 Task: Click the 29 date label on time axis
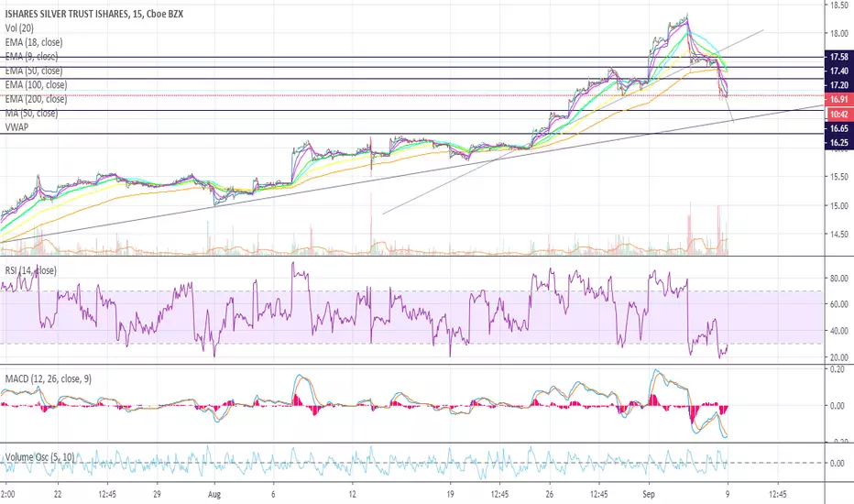click(x=157, y=494)
